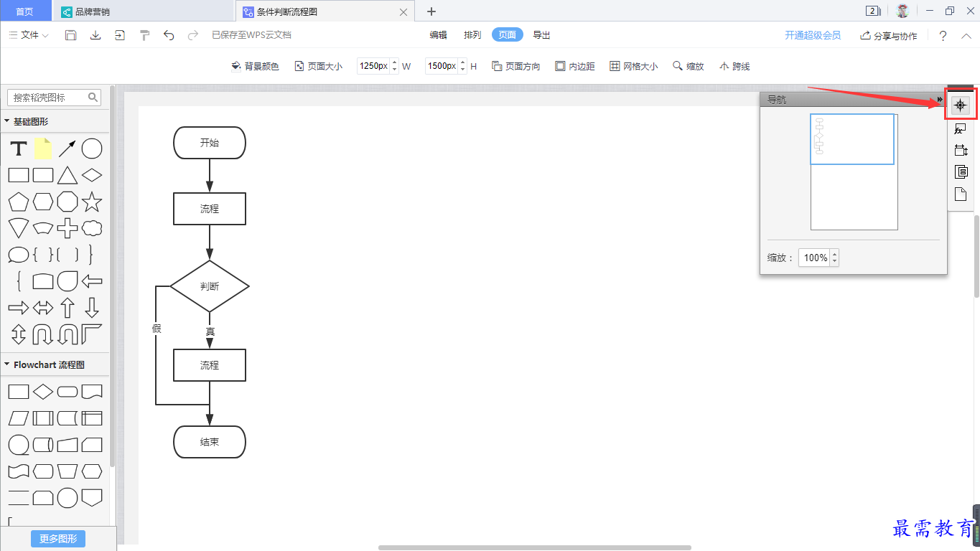The image size is (980, 551).
Task: Select the flowchart document shape
Action: 92,392
